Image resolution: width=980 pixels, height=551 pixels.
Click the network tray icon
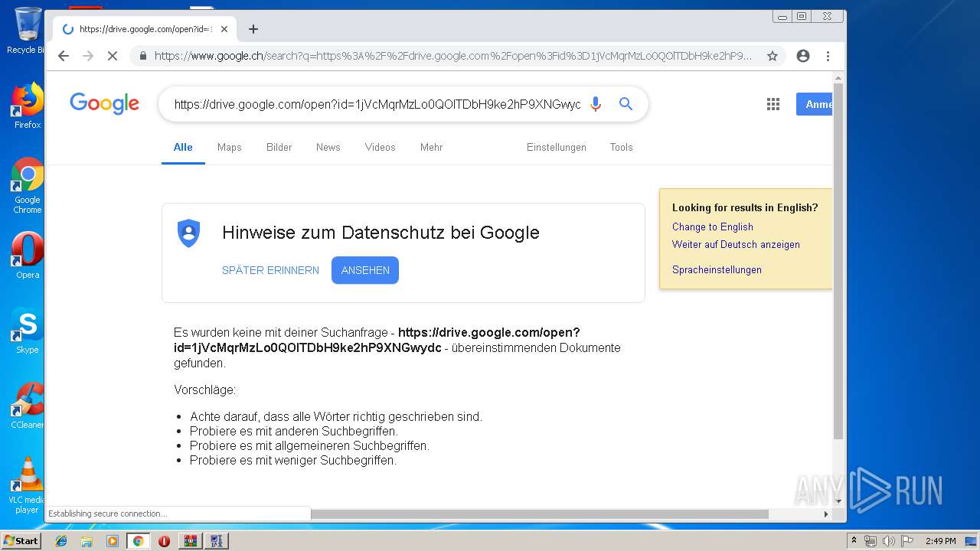(871, 541)
